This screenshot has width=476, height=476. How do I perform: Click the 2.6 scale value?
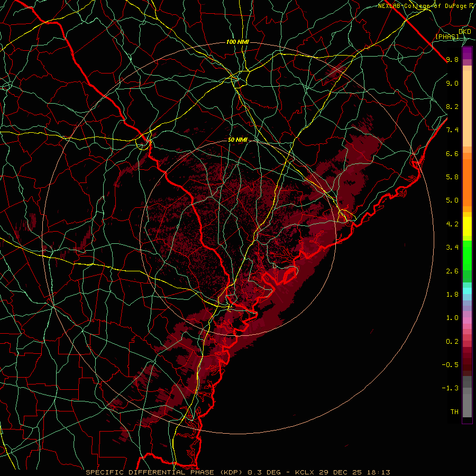[x=452, y=271]
